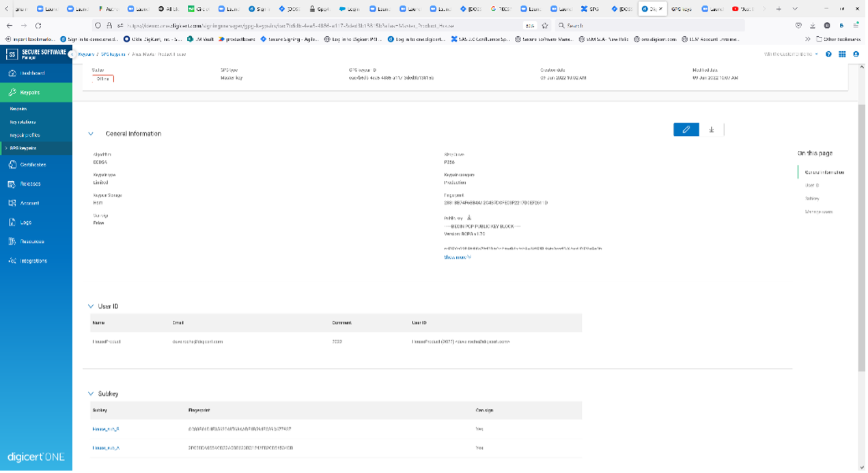Collapse the Subkey section
The width and height of the screenshot is (868, 473).
(91, 394)
